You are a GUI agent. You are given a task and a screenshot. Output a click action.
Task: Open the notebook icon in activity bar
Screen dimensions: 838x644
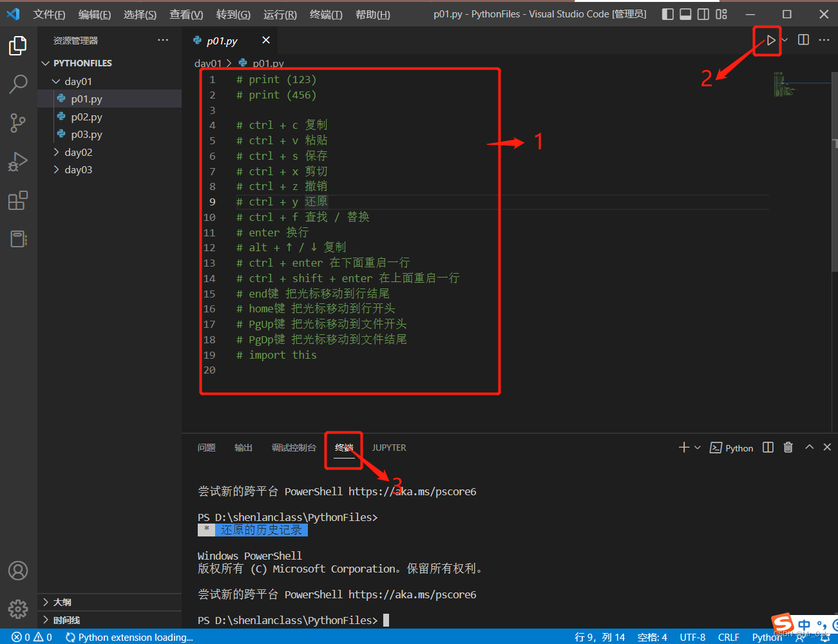pos(18,239)
